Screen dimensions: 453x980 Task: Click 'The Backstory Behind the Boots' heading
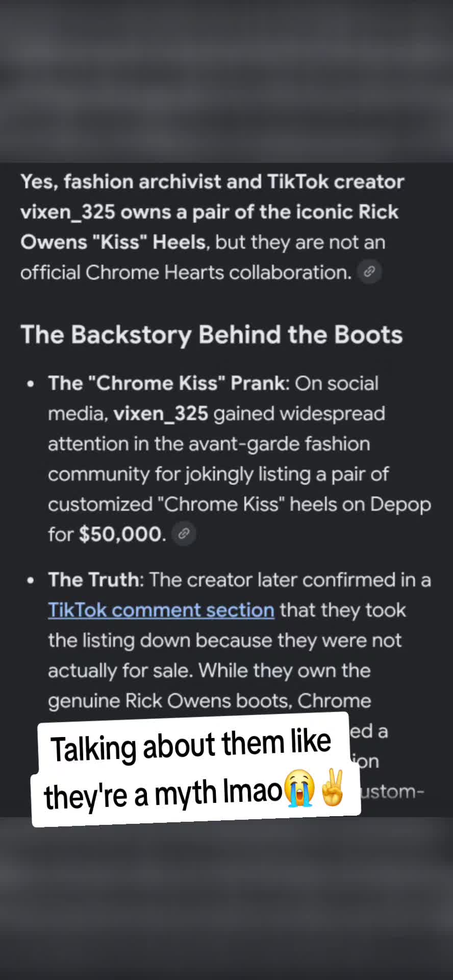click(x=212, y=335)
